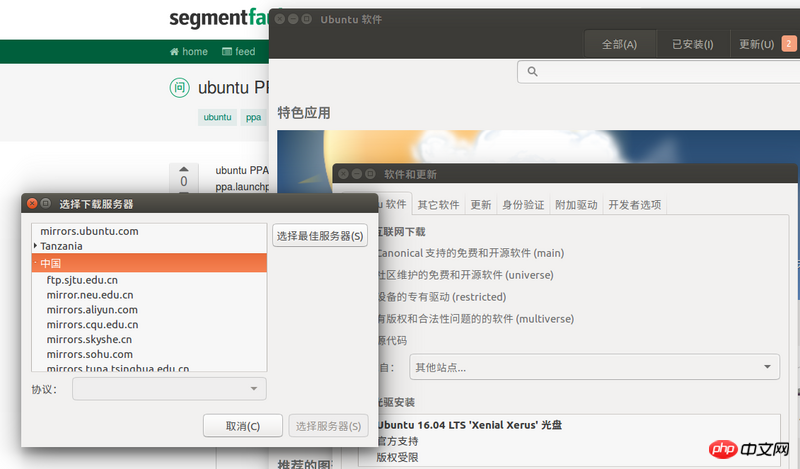Screen dimensions: 800x469
Task: Click the upvote arrow above the 0 count
Action: click(x=184, y=169)
